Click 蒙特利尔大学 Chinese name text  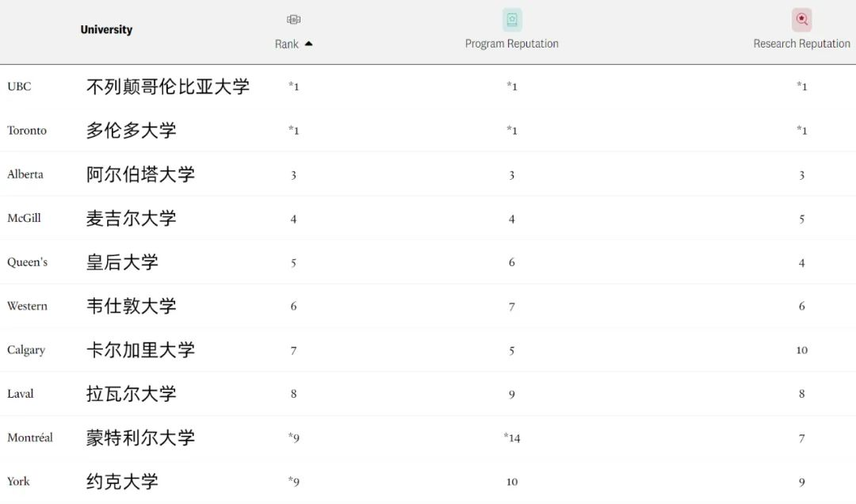140,437
